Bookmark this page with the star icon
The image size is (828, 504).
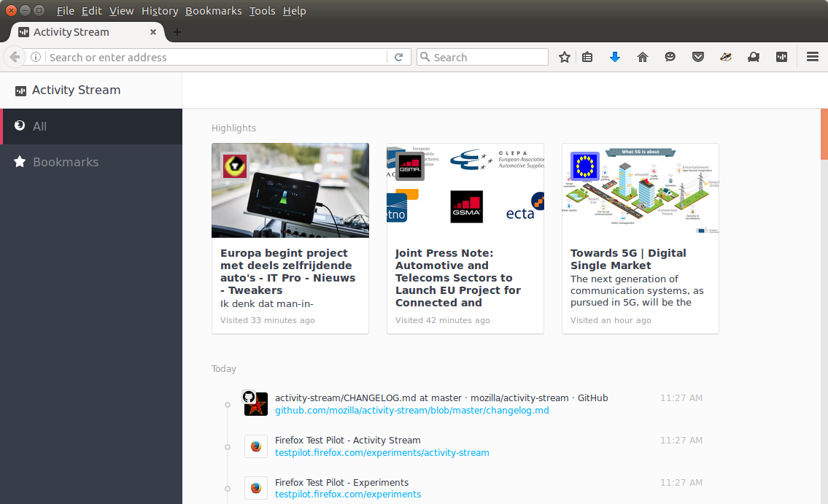(565, 57)
